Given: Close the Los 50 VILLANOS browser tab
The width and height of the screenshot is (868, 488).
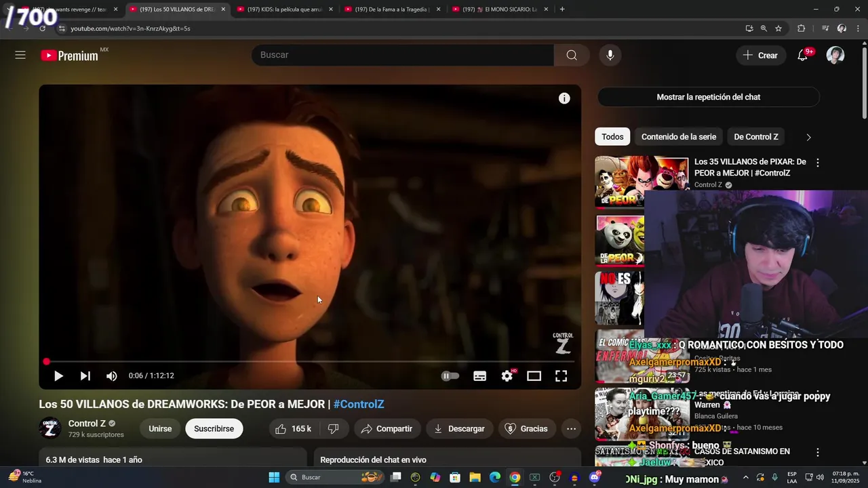Looking at the screenshot, I should click(223, 9).
